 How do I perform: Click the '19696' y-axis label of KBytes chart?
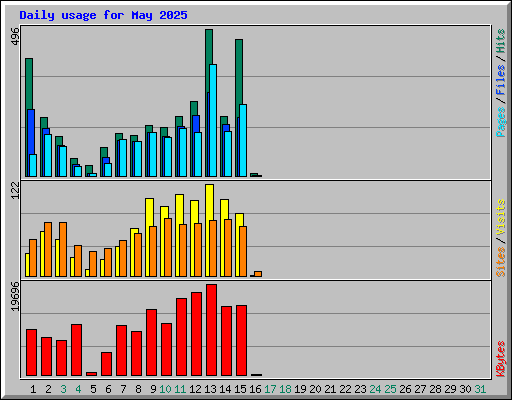tap(15, 297)
